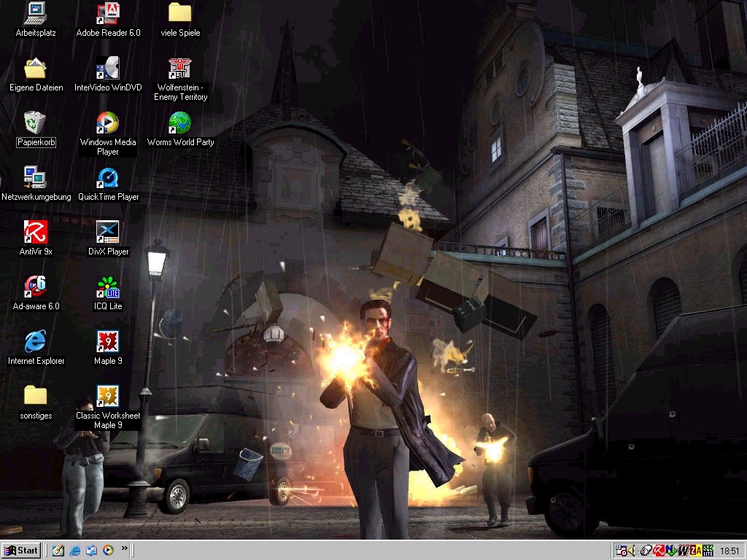Click the system clock showing 18:51

tap(729, 551)
